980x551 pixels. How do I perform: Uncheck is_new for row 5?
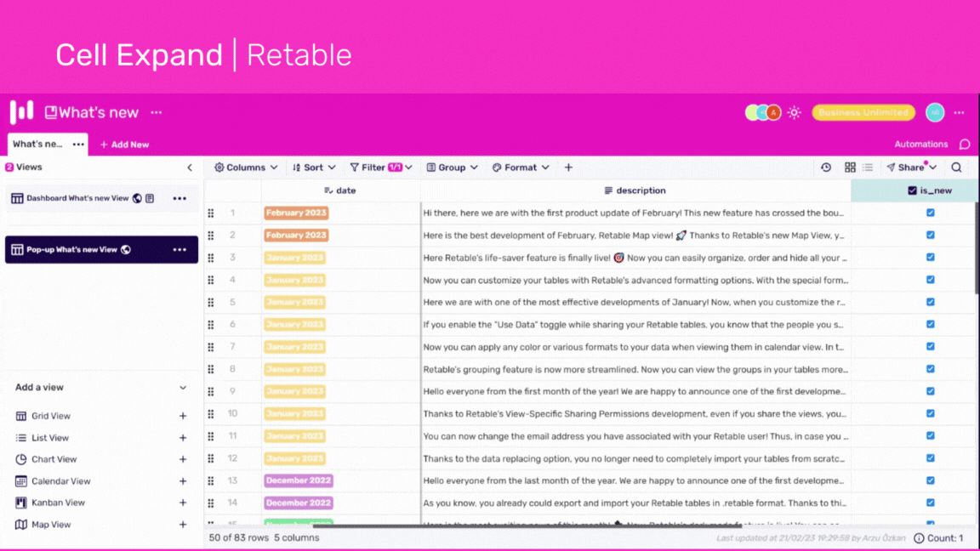click(931, 303)
